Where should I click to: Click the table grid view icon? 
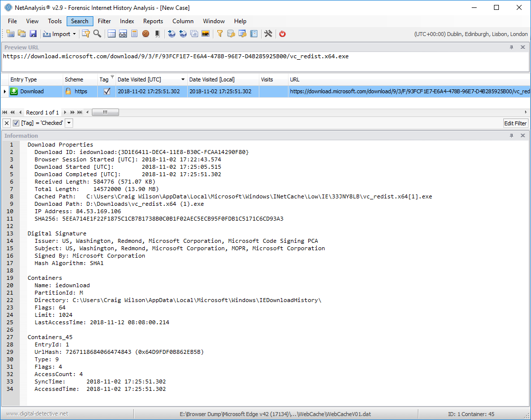click(x=112, y=34)
